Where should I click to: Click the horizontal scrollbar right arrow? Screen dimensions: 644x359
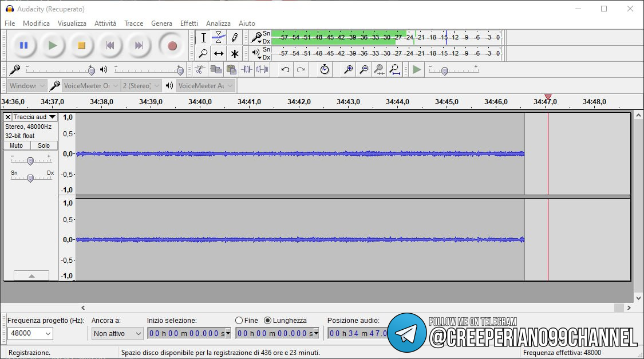click(x=629, y=307)
